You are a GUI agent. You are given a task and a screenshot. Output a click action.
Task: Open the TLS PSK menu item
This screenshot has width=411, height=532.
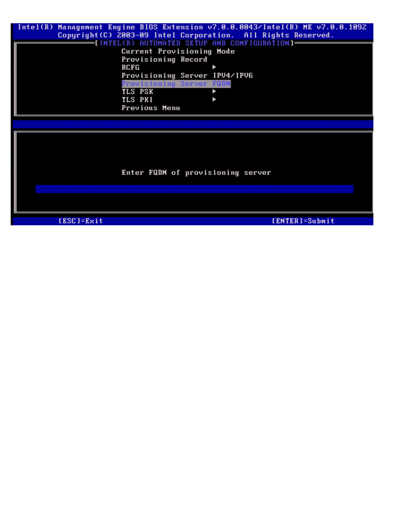click(x=137, y=92)
